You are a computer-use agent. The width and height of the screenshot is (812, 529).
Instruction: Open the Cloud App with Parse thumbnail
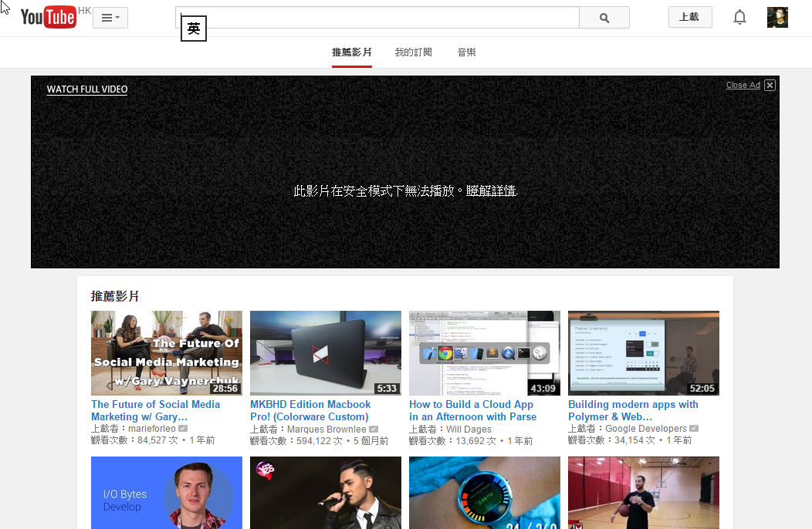[485, 353]
